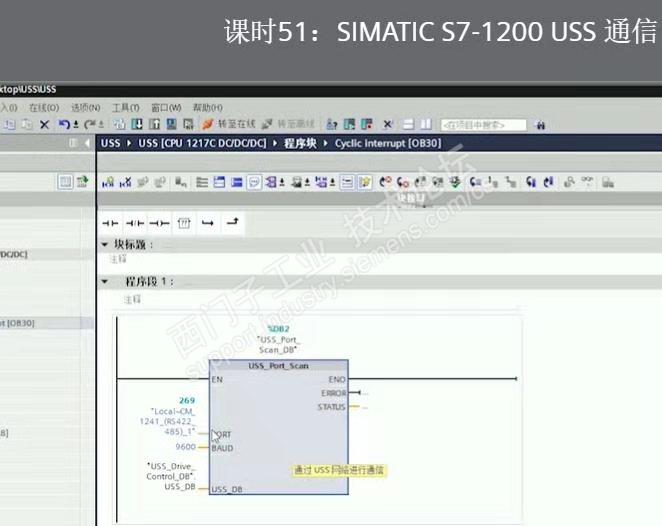Click the %DB2 instance DB label
The width and height of the screenshot is (662, 526).
point(279,328)
